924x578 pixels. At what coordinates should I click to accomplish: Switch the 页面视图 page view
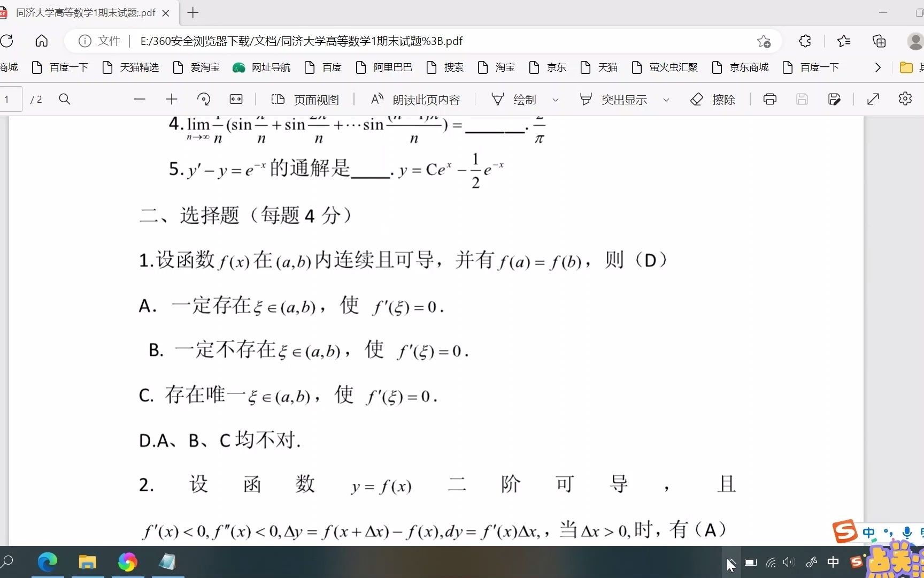point(305,100)
